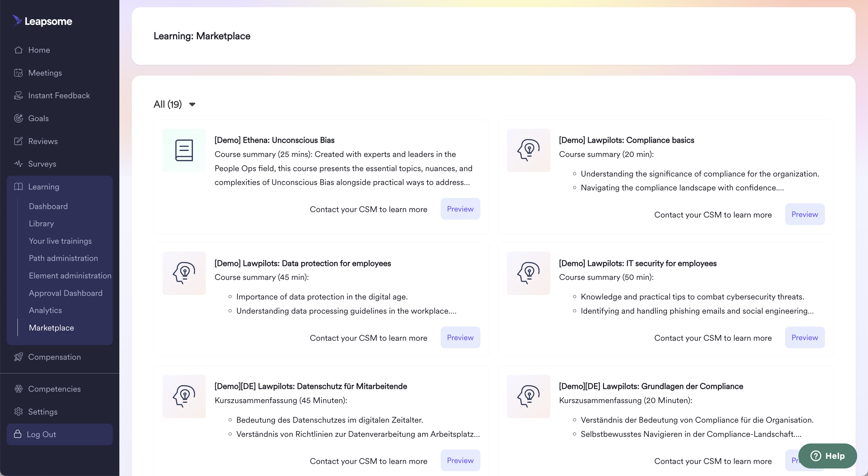Open the Help widget
The width and height of the screenshot is (868, 476).
pos(828,456)
